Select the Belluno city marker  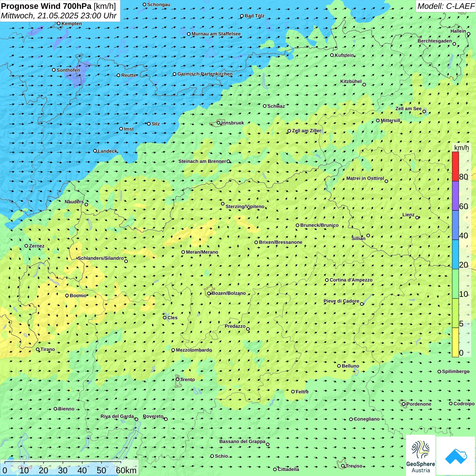(x=339, y=366)
